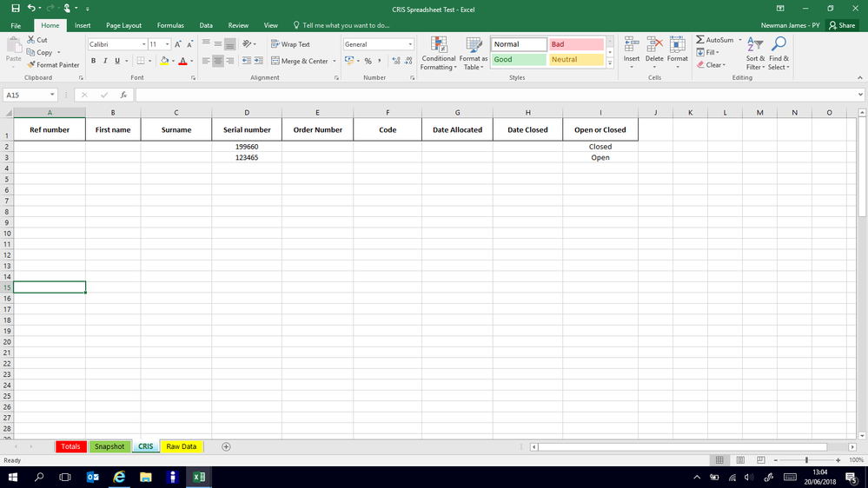Viewport: 868px width, 488px height.
Task: Open the Format cells icon menu
Action: point(678,53)
